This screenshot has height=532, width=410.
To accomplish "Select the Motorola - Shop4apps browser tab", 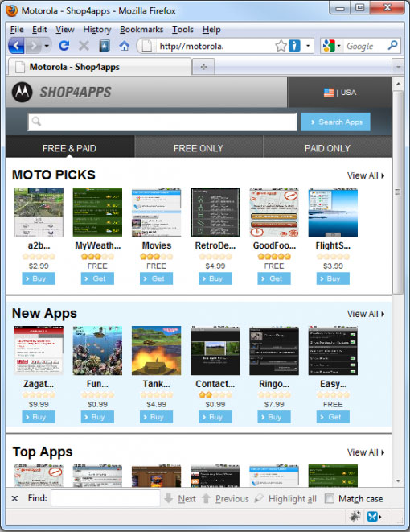I will point(100,67).
